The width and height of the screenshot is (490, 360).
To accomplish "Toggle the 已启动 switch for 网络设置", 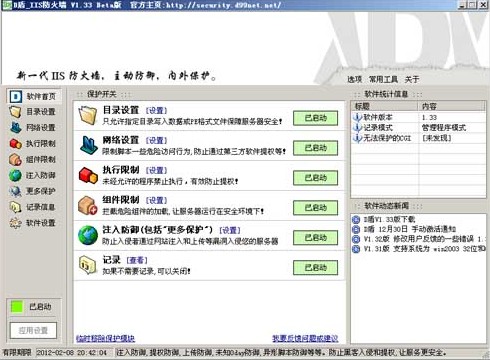I will coord(315,148).
